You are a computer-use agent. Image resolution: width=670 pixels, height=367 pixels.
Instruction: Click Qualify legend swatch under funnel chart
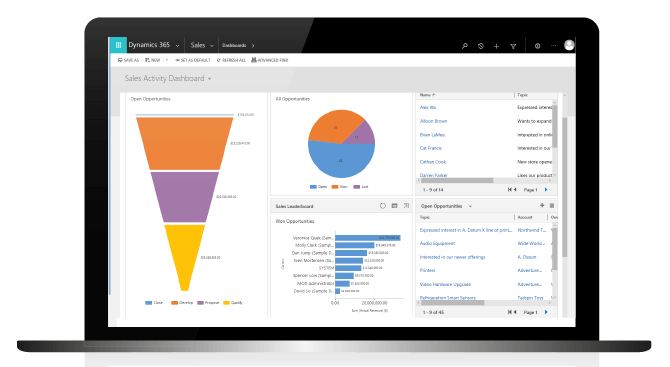pos(226,302)
